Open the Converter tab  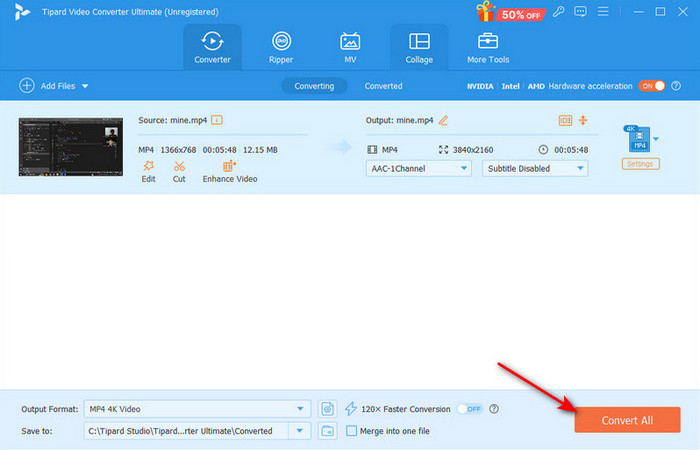[x=212, y=47]
